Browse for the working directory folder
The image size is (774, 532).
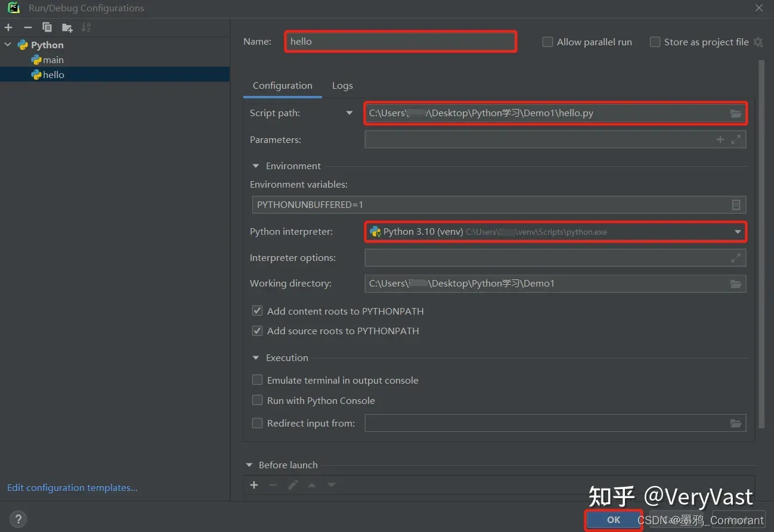click(736, 284)
